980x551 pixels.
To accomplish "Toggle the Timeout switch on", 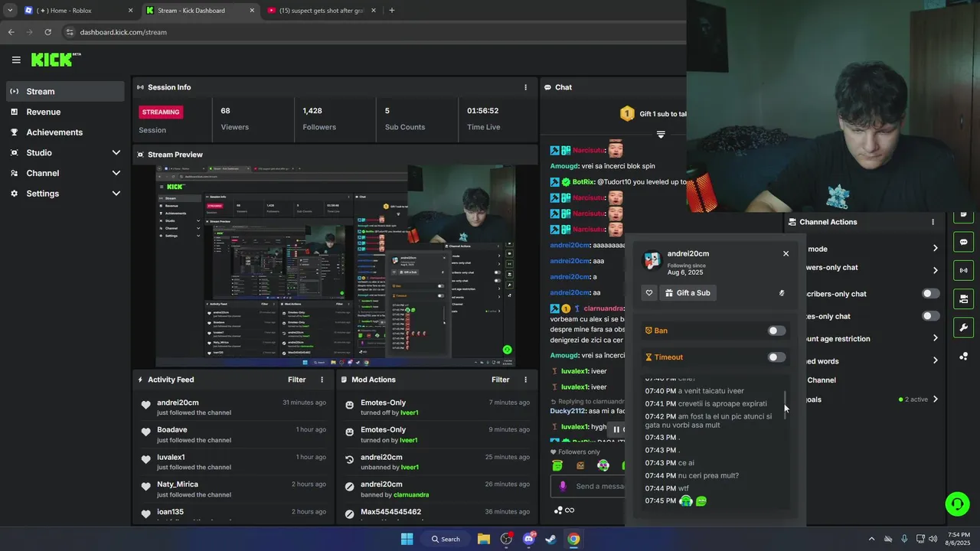I will pyautogui.click(x=776, y=357).
